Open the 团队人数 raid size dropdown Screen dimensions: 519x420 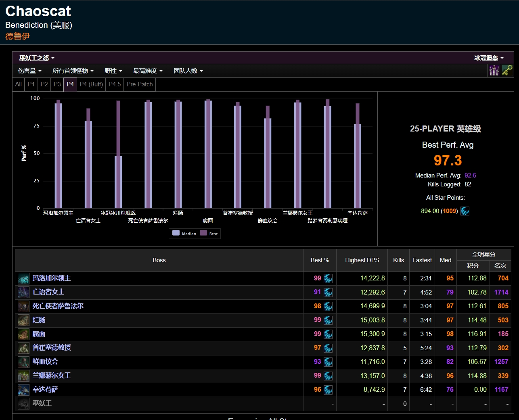pos(188,71)
